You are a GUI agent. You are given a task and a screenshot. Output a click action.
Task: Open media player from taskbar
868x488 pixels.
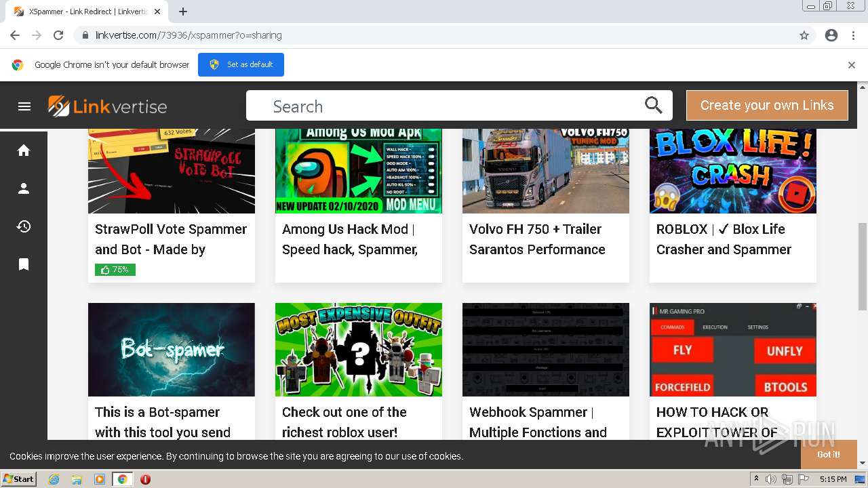click(100, 479)
